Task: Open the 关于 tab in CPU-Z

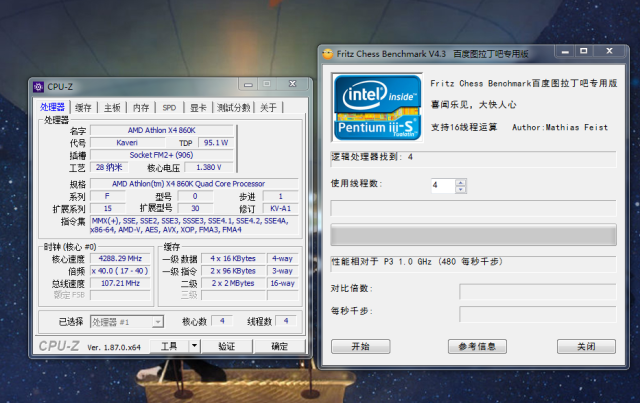Action: [x=268, y=107]
